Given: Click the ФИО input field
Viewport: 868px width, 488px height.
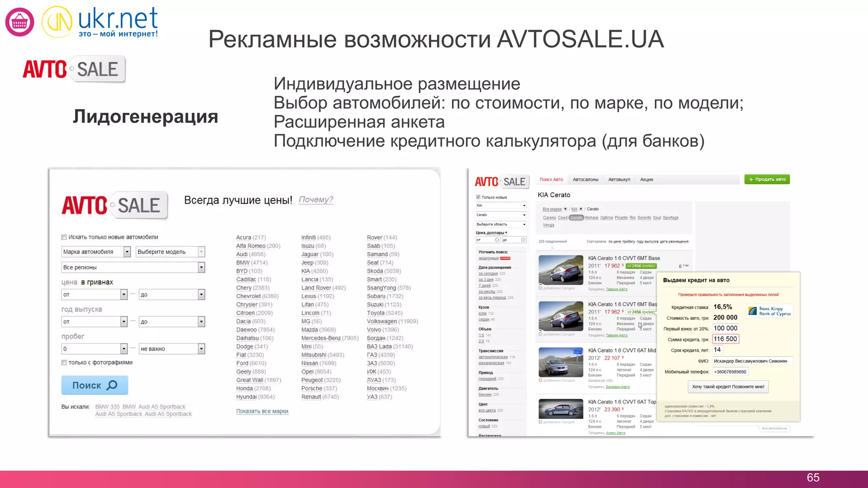Looking at the screenshot, I should pyautogui.click(x=753, y=361).
